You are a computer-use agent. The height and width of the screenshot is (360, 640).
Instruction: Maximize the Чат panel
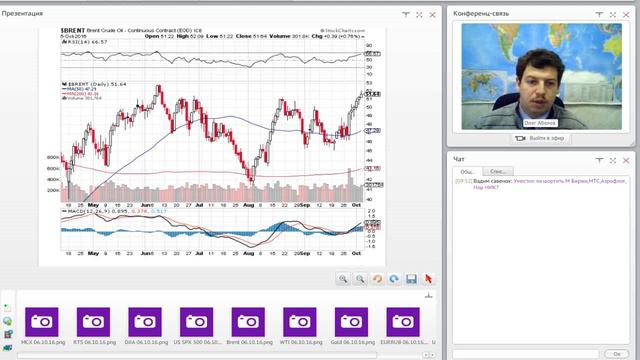tap(613, 161)
